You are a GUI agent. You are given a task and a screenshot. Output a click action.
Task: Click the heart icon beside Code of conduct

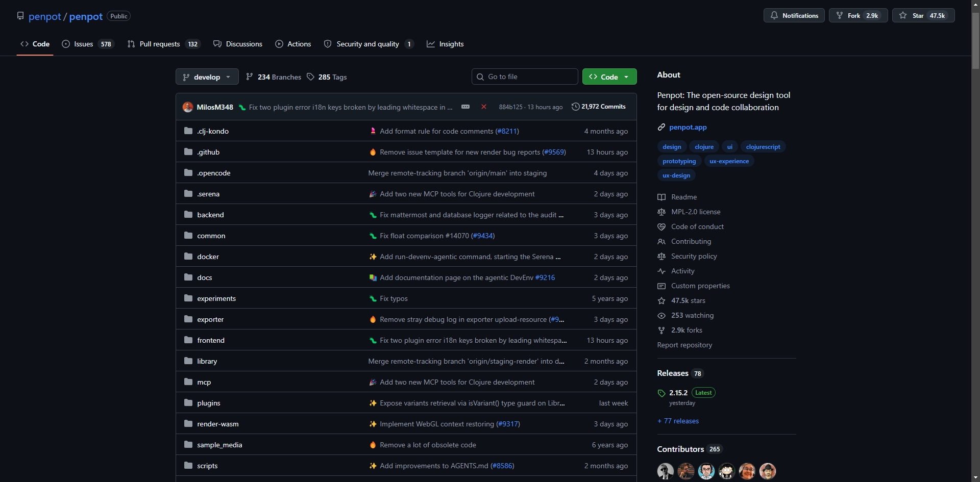click(661, 227)
